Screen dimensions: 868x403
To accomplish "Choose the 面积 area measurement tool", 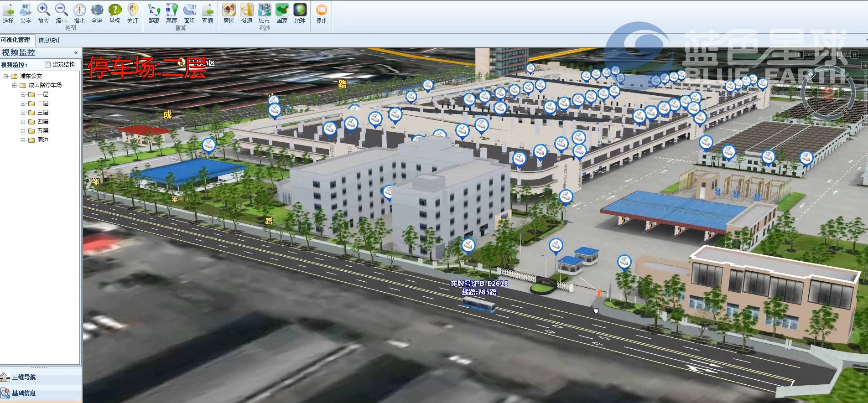I will pos(189,13).
